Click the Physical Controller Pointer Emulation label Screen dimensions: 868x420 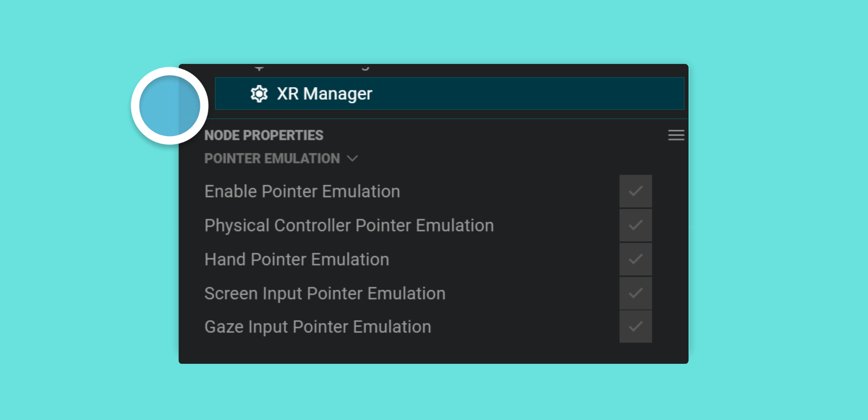click(x=349, y=225)
